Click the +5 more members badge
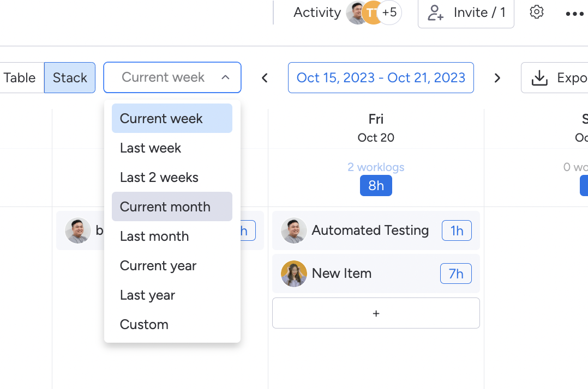588x389 pixels. point(389,13)
